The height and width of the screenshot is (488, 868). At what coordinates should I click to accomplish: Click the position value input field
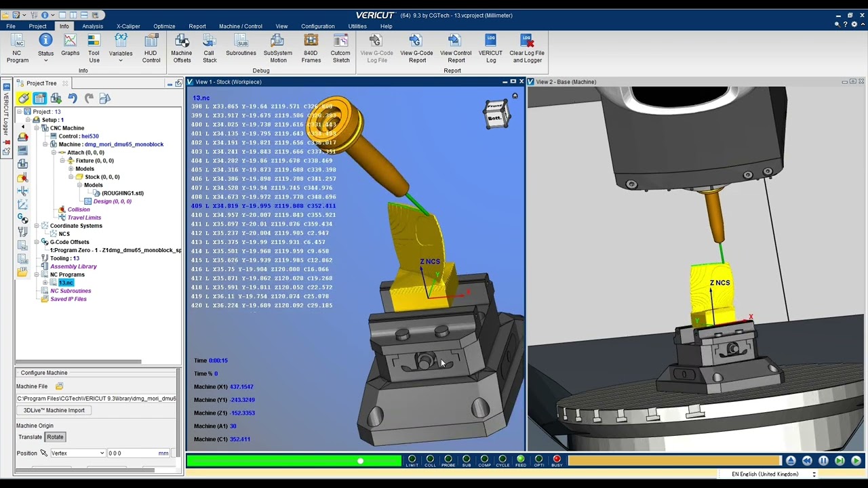(x=138, y=453)
